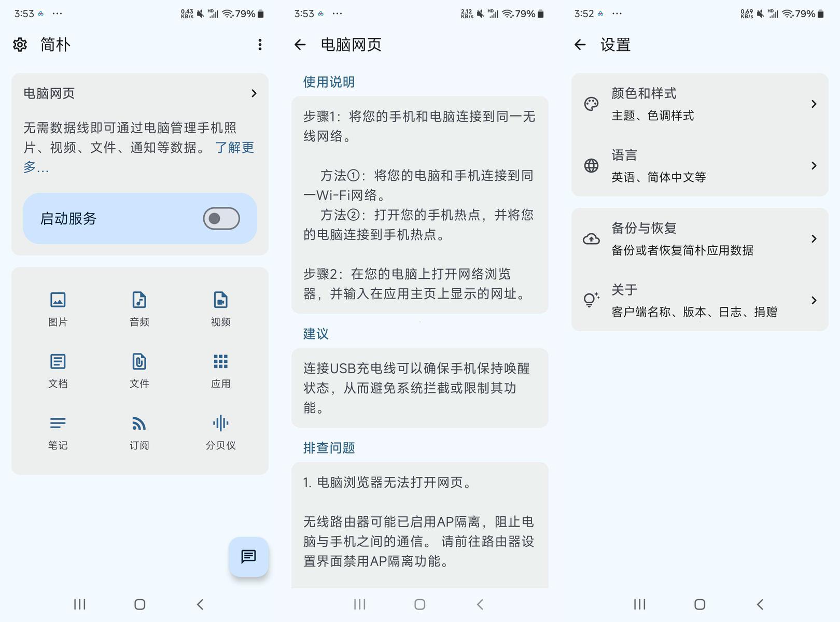
Task: Click the USB charging suggestion card
Action: click(419, 388)
